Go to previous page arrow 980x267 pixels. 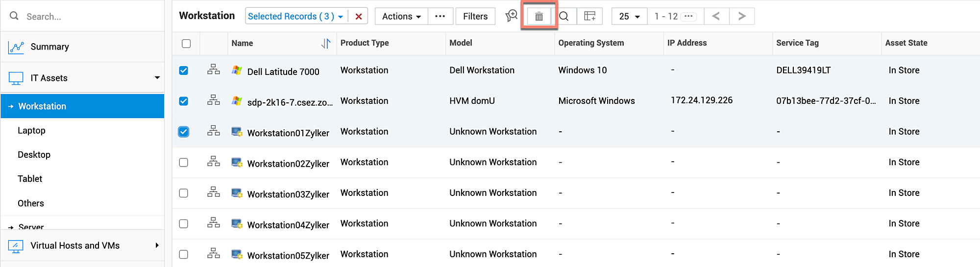[x=716, y=16]
